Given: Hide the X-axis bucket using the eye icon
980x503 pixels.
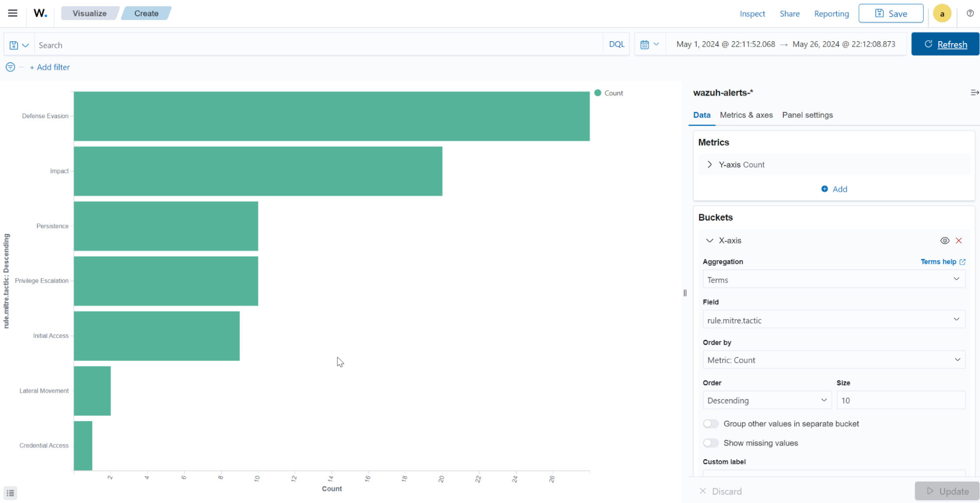Looking at the screenshot, I should point(945,240).
